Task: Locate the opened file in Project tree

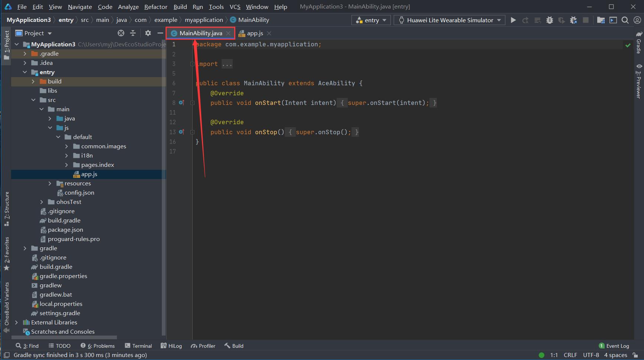Action: pos(121,33)
